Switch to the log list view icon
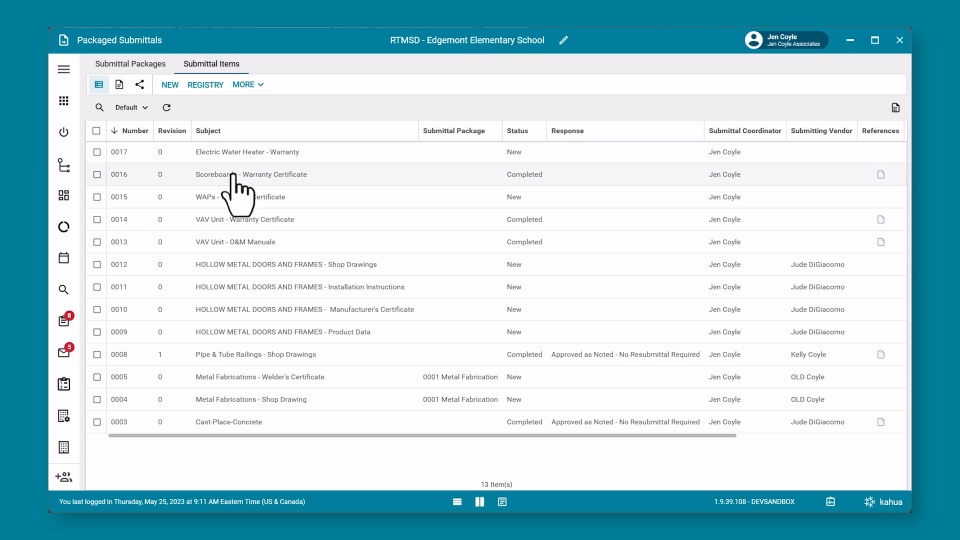Image resolution: width=960 pixels, height=540 pixels. coord(99,84)
